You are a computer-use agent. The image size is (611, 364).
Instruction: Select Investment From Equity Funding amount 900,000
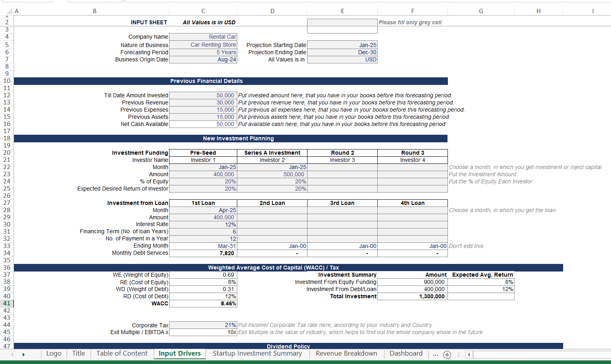(x=412, y=282)
